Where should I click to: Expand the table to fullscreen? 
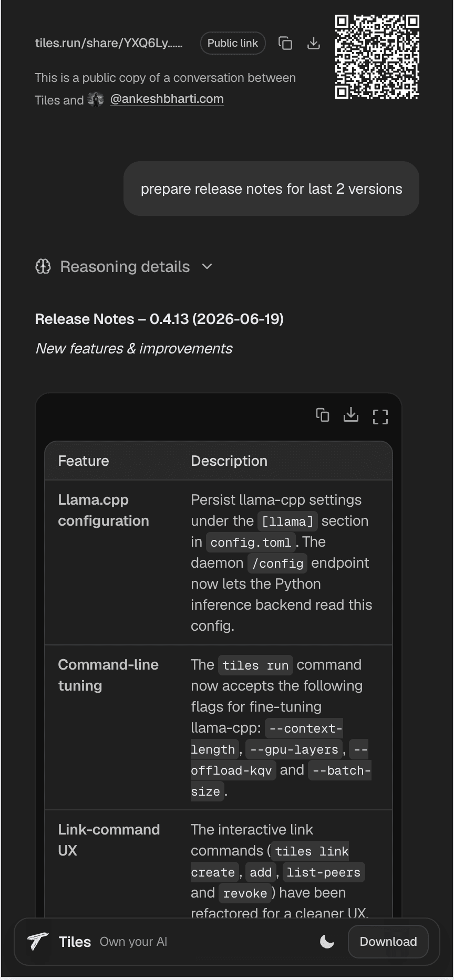click(380, 417)
